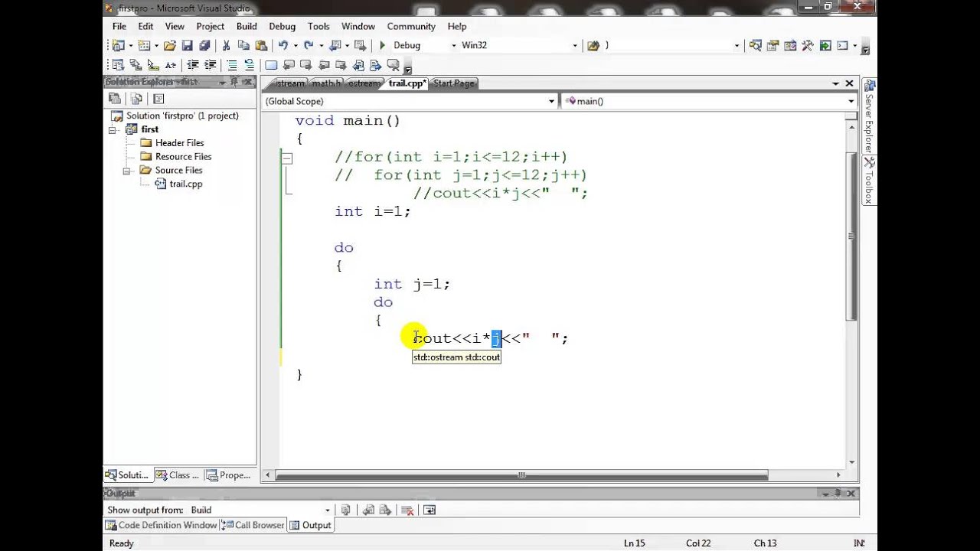Decrease line indent using toolbar icon
This screenshot has width=980, height=551.
point(193,65)
